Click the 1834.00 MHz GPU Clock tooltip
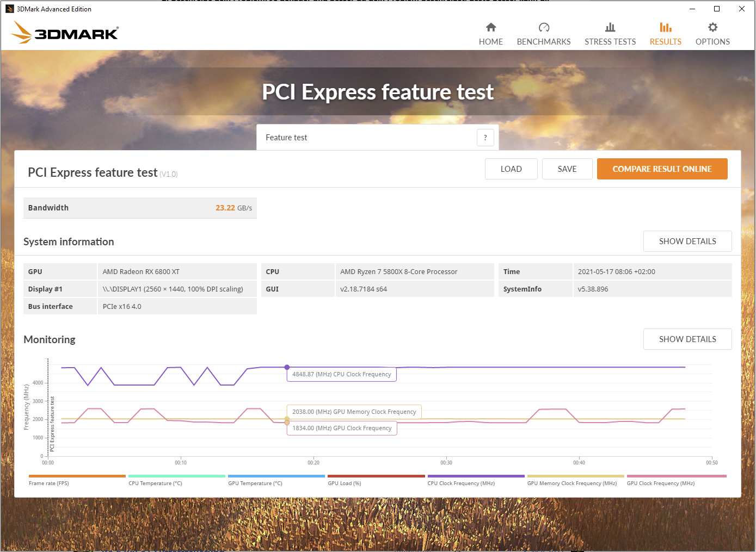The width and height of the screenshot is (756, 552). 342,428
